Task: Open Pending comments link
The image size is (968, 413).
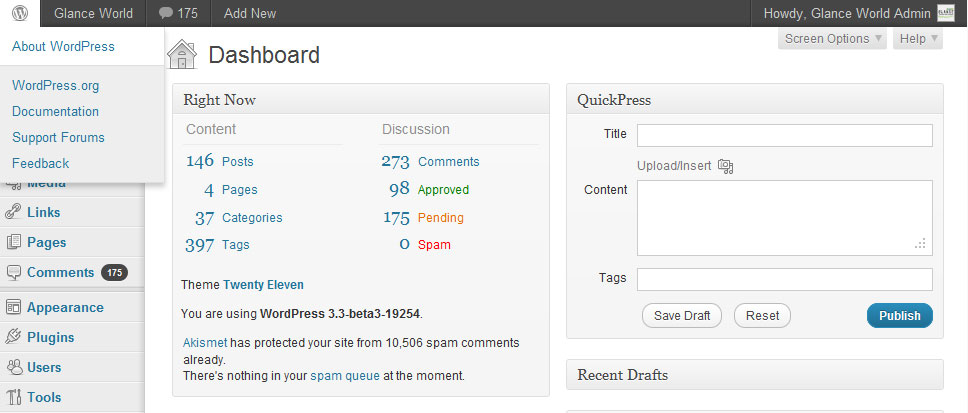Action: pos(441,217)
